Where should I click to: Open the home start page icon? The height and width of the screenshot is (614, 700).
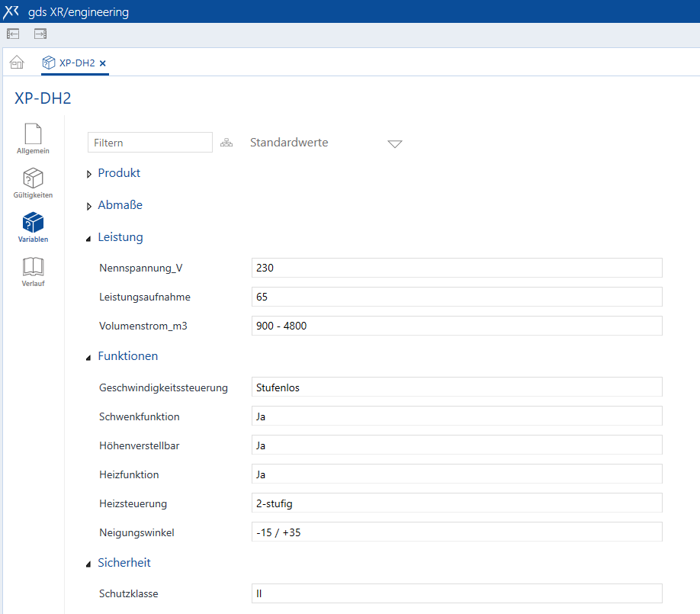point(17,63)
